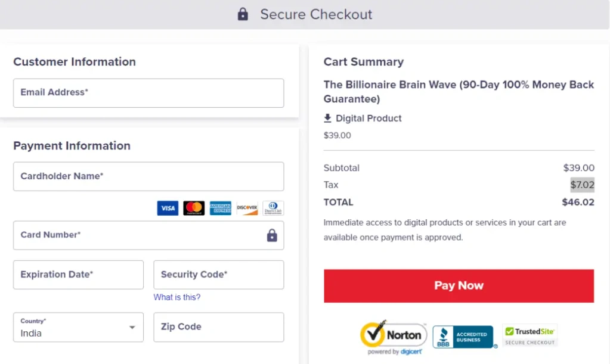
Task: Click the download icon next to Digital Product
Action: click(327, 118)
